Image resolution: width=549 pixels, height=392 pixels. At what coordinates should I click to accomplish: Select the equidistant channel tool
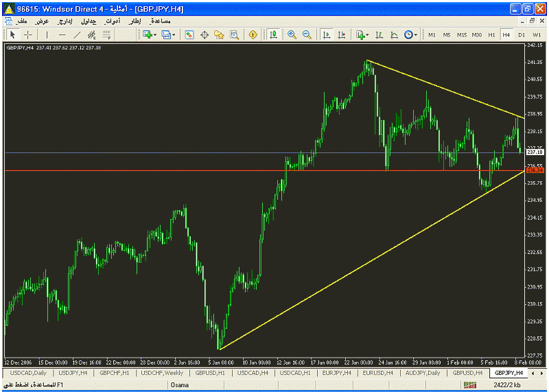pos(92,35)
